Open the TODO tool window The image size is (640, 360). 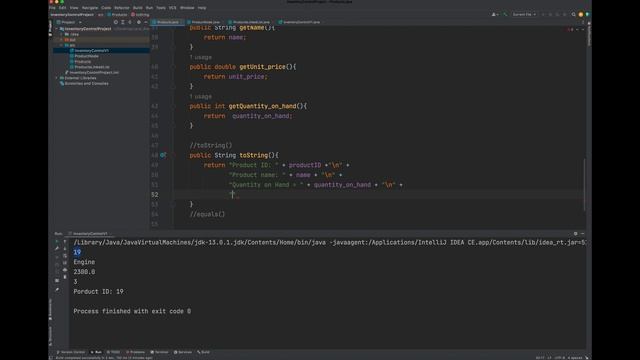[x=113, y=352]
